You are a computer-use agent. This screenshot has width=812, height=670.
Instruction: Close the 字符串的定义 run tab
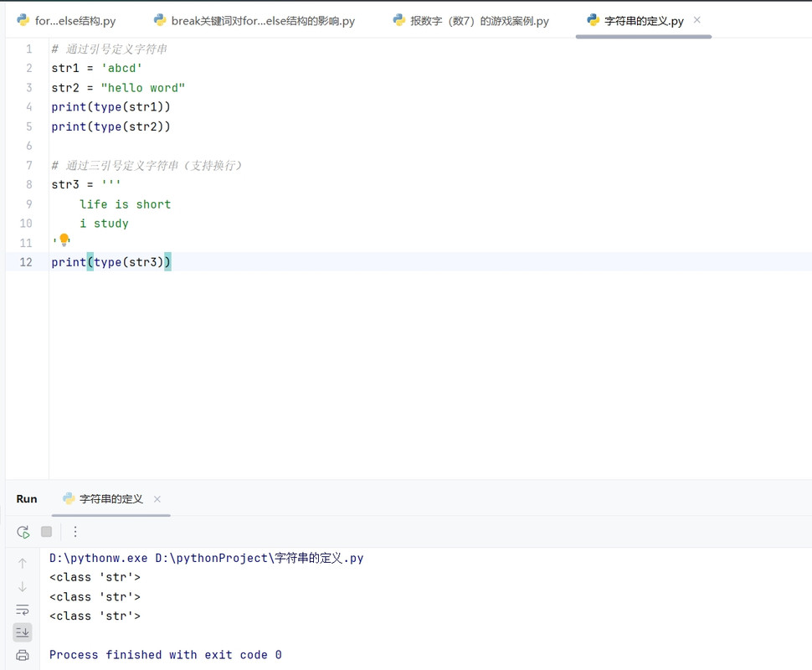coord(157,499)
